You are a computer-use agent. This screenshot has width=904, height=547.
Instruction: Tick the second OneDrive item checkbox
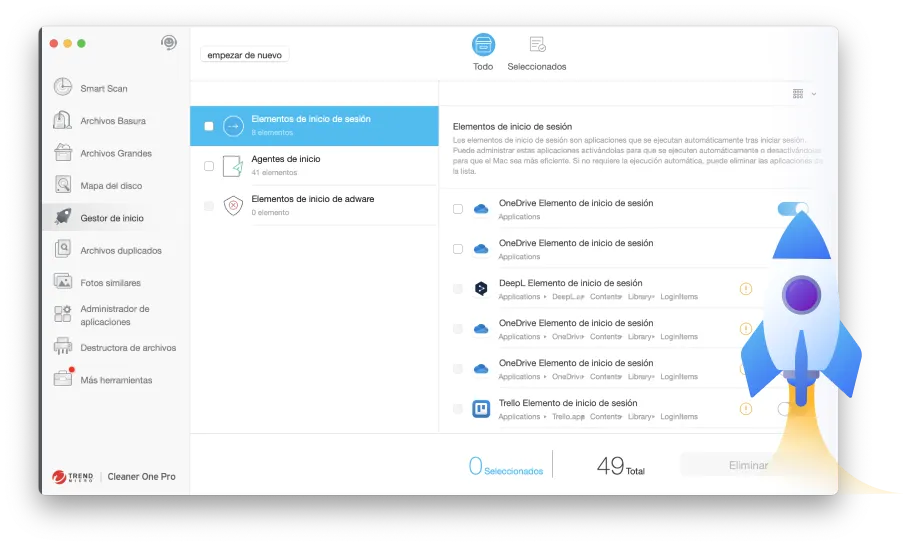pos(458,249)
